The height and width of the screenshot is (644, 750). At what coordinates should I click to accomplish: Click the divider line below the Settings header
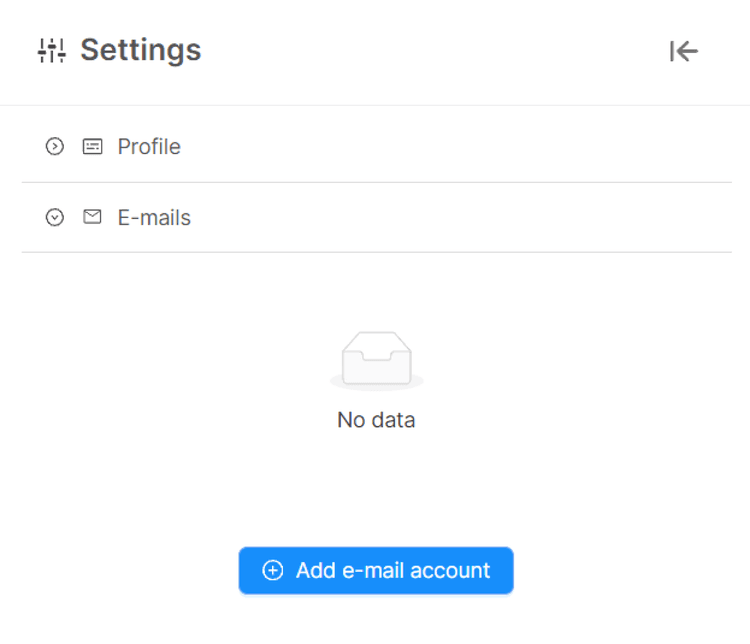point(376,105)
